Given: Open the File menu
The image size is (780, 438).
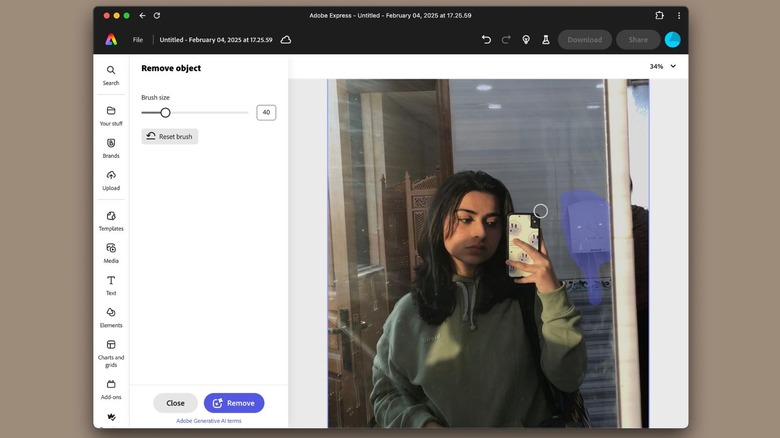Looking at the screenshot, I should [x=138, y=40].
